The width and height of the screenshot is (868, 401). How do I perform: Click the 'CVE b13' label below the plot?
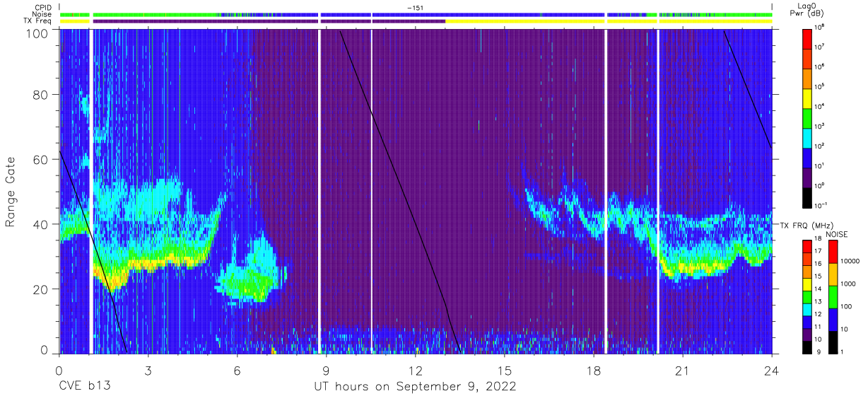point(84,387)
